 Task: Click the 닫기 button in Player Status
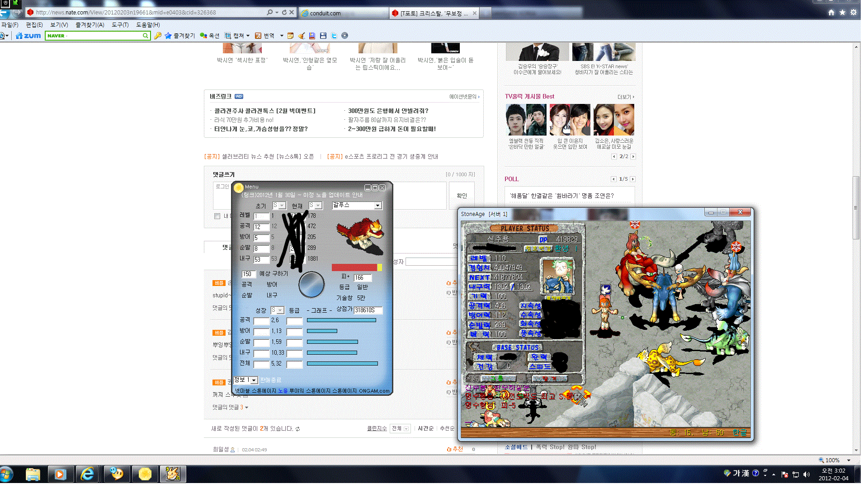(x=549, y=379)
